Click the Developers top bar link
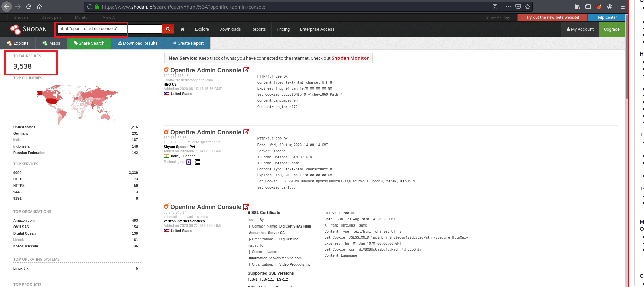The image size is (644, 287). (x=51, y=17)
